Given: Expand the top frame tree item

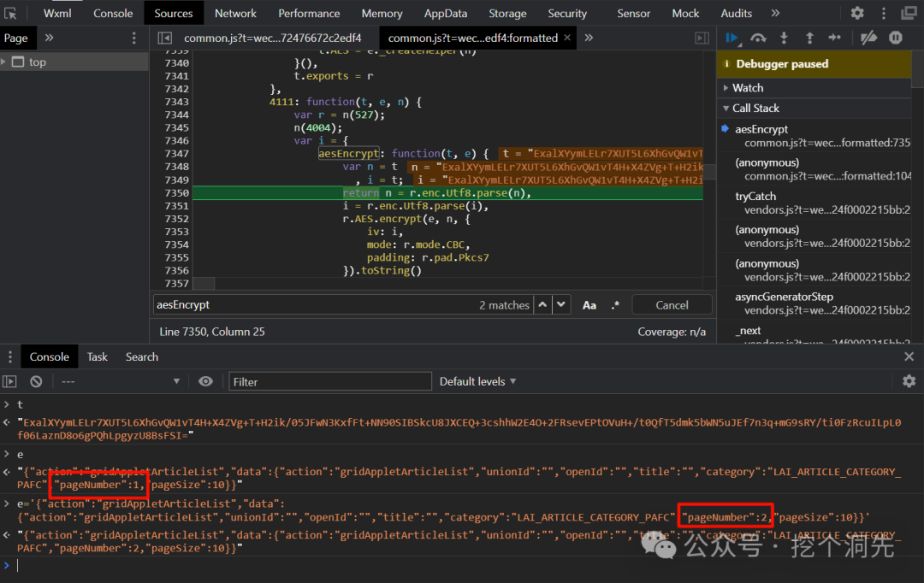Looking at the screenshot, I should click(5, 62).
